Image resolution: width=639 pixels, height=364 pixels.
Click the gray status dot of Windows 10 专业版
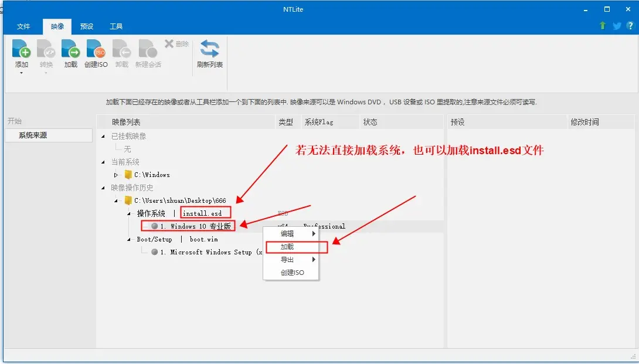pos(154,226)
